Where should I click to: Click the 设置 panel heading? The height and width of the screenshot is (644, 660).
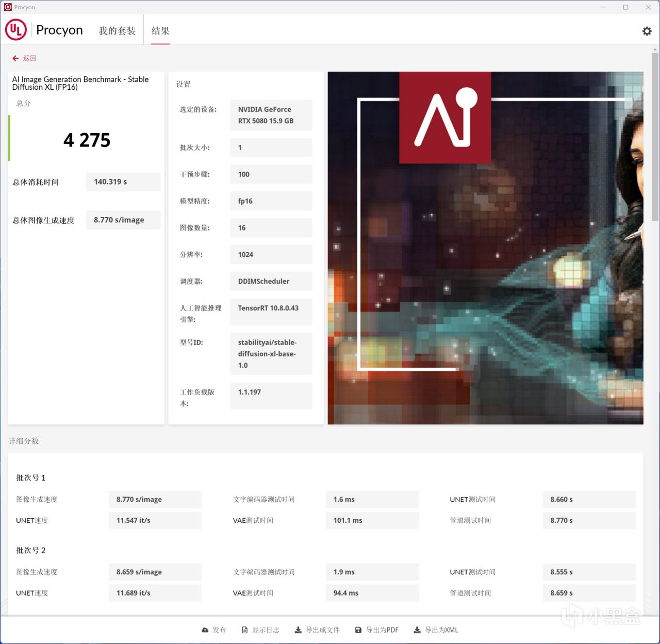pyautogui.click(x=184, y=84)
